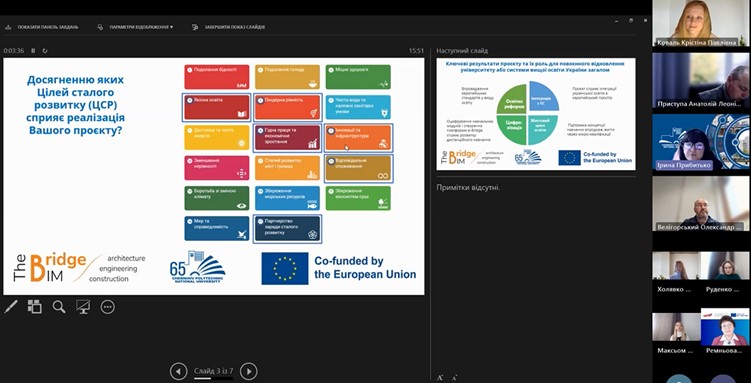Advance to the next slide arrow

coord(249,371)
